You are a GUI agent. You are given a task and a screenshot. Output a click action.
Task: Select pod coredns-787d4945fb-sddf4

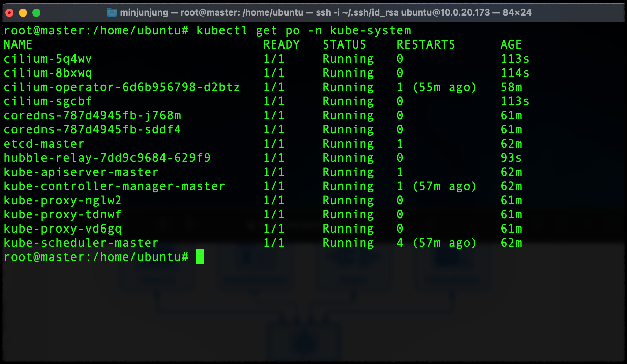tap(92, 130)
